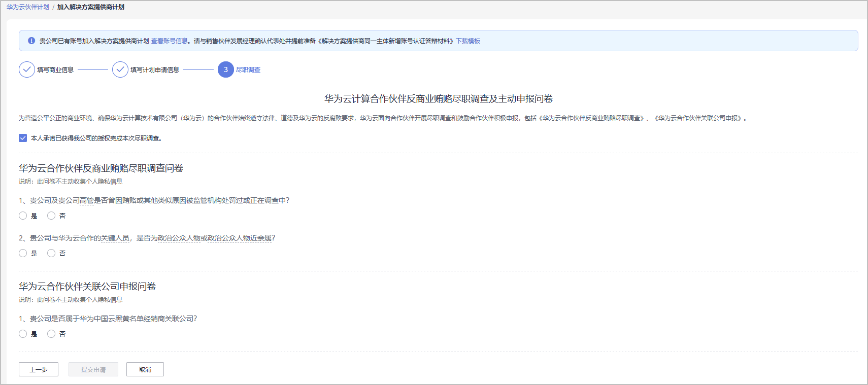Uncheck 本人承诺已获得我公司的授权 checkbox
Viewport: 868px width, 385px height.
coord(23,138)
